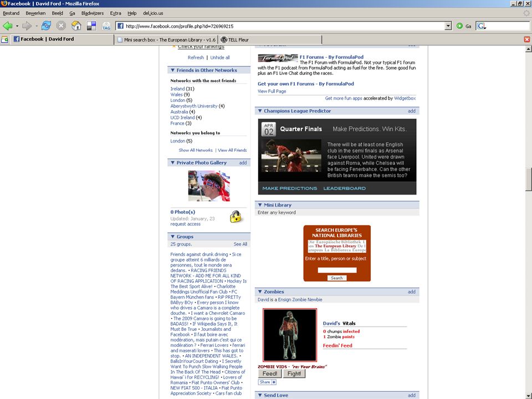The image size is (532, 399).
Task: Click the Facebook favicon in address bar
Action: pyautogui.click(x=120, y=26)
